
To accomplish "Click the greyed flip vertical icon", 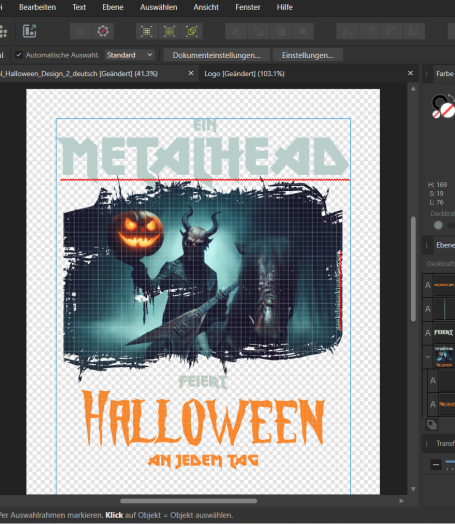I will (x=369, y=31).
